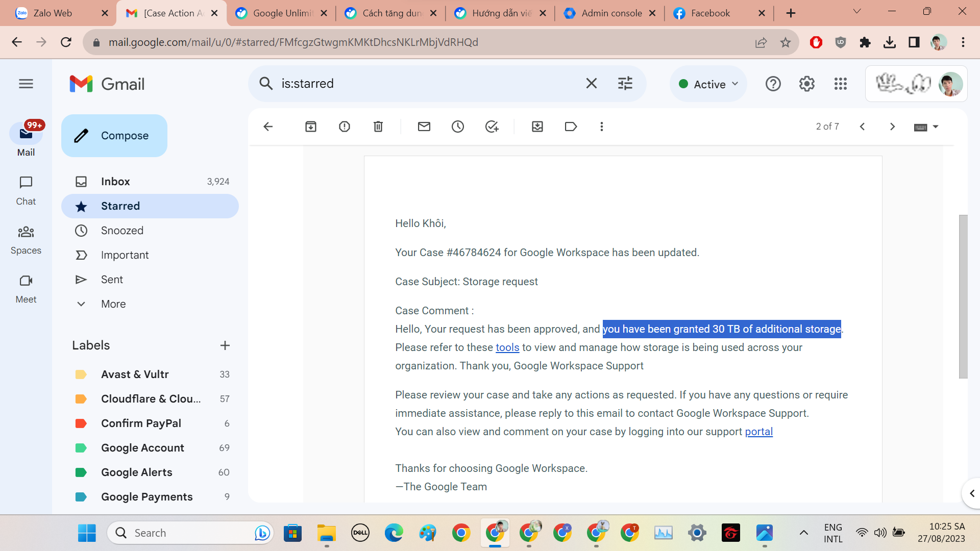The image size is (980, 551).
Task: Snooze this email with clock icon
Action: (458, 127)
